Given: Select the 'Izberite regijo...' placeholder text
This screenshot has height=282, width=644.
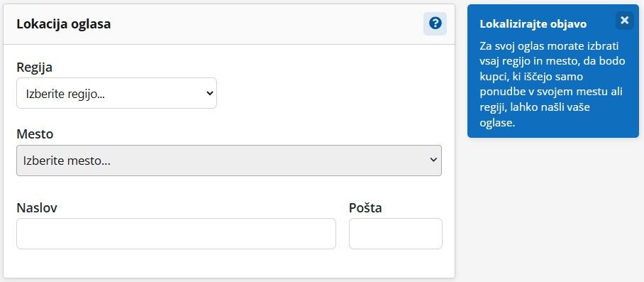Looking at the screenshot, I should [x=65, y=94].
